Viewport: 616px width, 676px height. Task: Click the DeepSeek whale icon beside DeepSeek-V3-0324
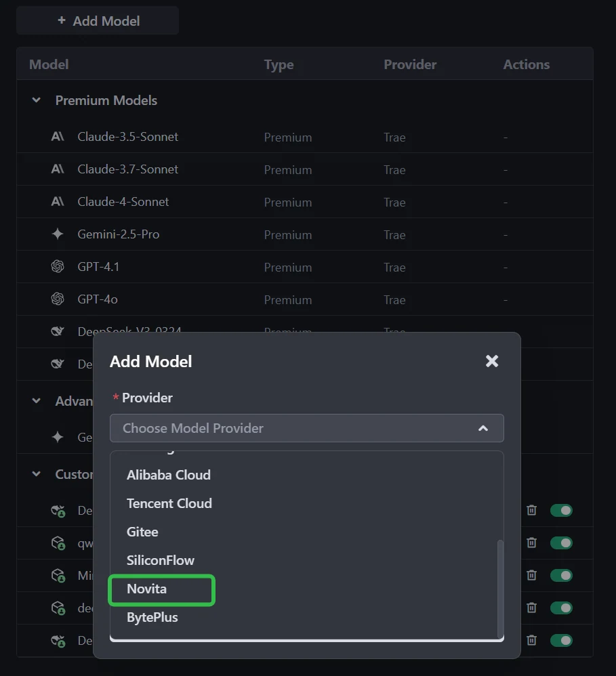click(58, 331)
